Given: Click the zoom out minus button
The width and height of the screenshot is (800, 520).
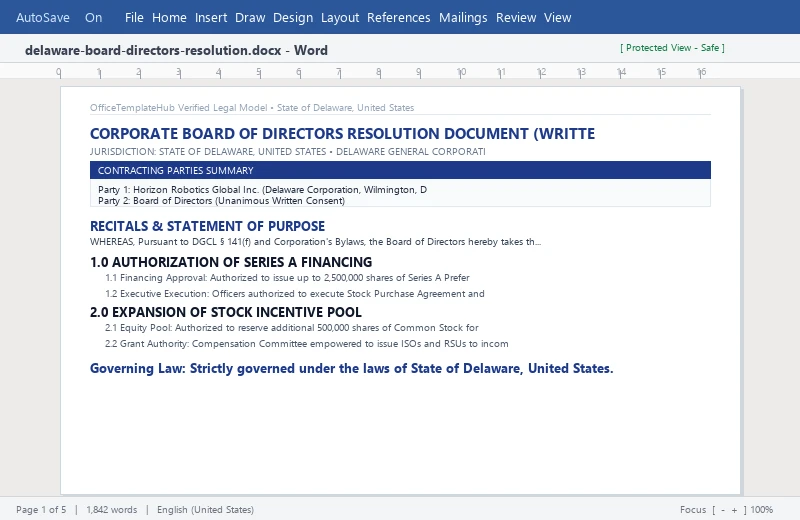Looking at the screenshot, I should [723, 509].
